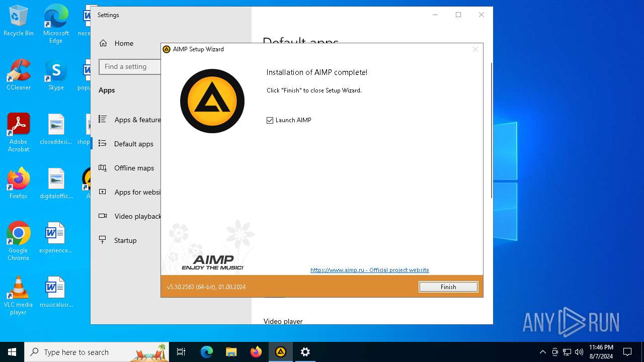Select the musicalusr Word document on desktop
Image resolution: width=644 pixels, height=362 pixels.
tap(56, 292)
